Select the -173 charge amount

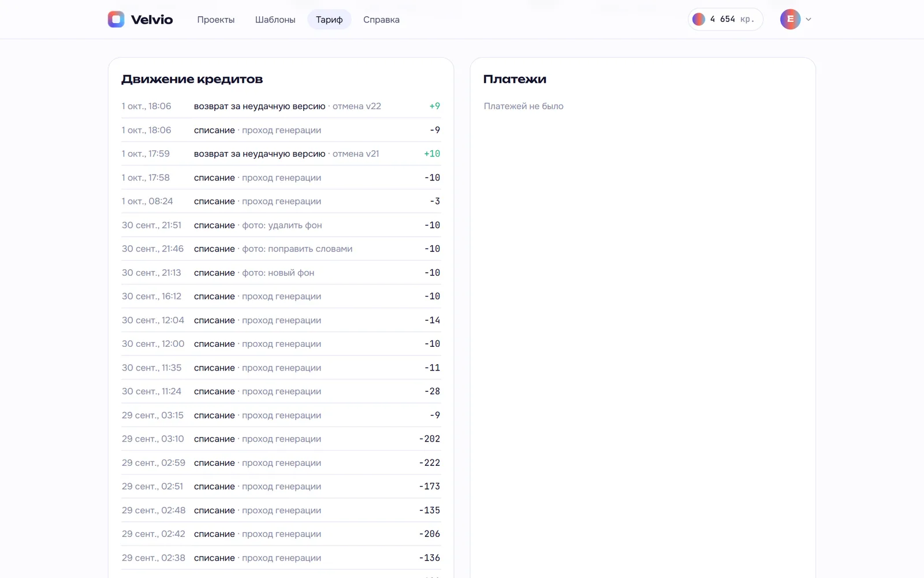430,486
